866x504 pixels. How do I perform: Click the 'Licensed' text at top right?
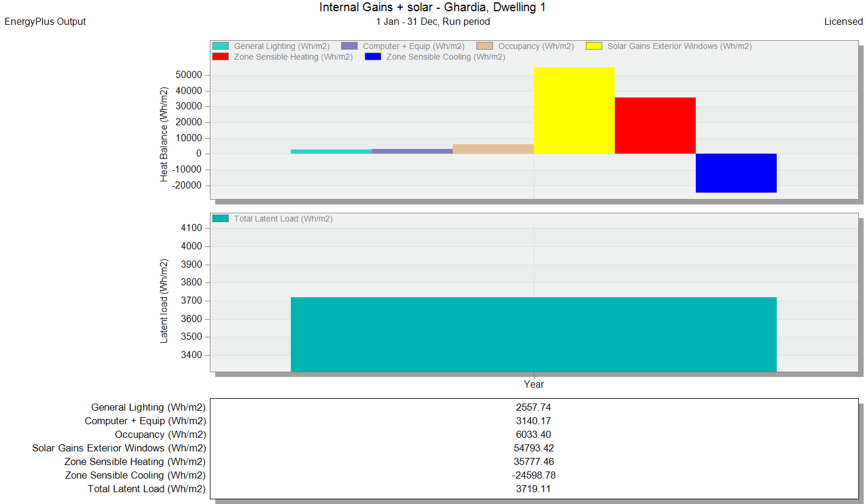844,21
